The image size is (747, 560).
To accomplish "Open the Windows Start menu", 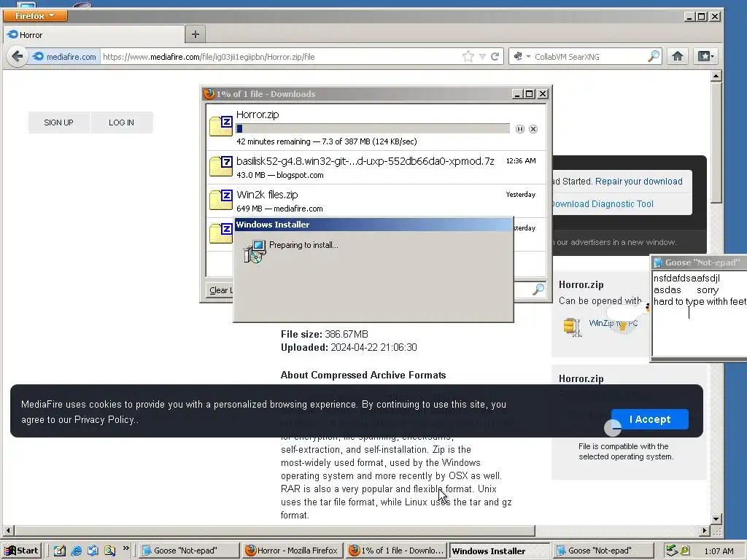I will click(21, 551).
